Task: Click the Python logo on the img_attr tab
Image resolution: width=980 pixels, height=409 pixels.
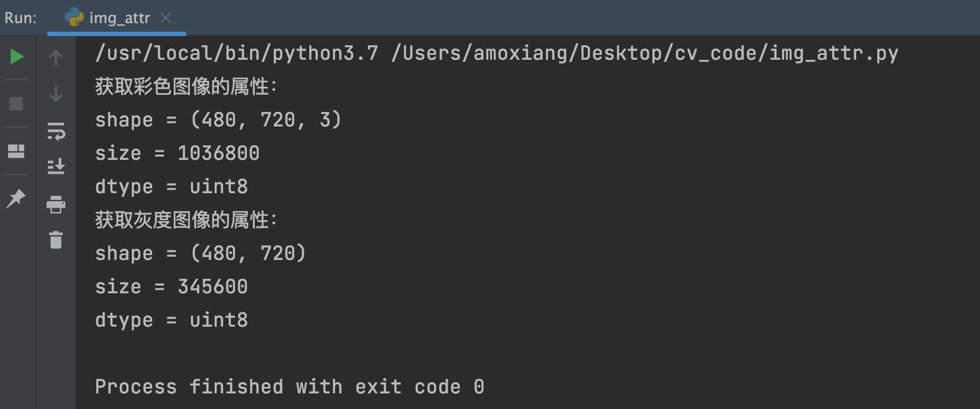Action: click(74, 18)
